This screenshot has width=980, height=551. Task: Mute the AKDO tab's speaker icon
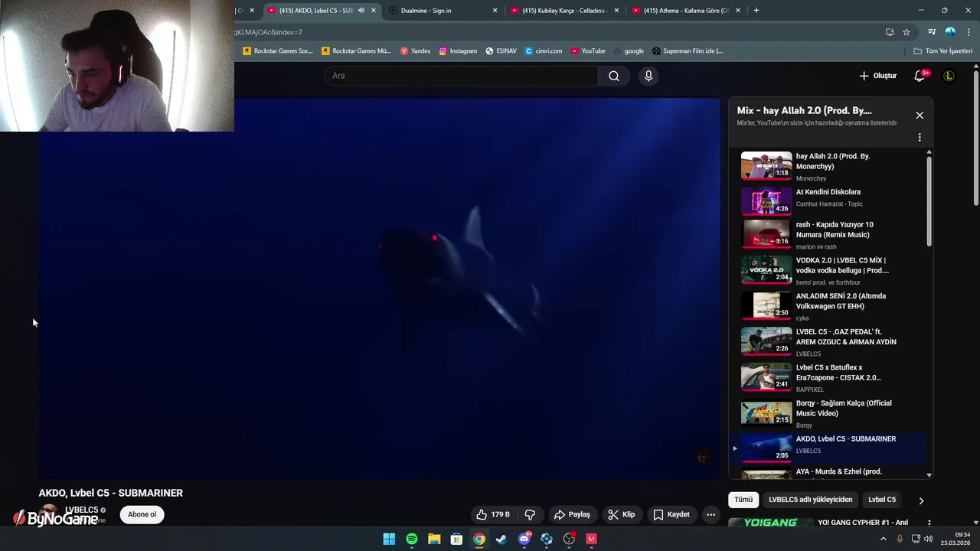[361, 11]
